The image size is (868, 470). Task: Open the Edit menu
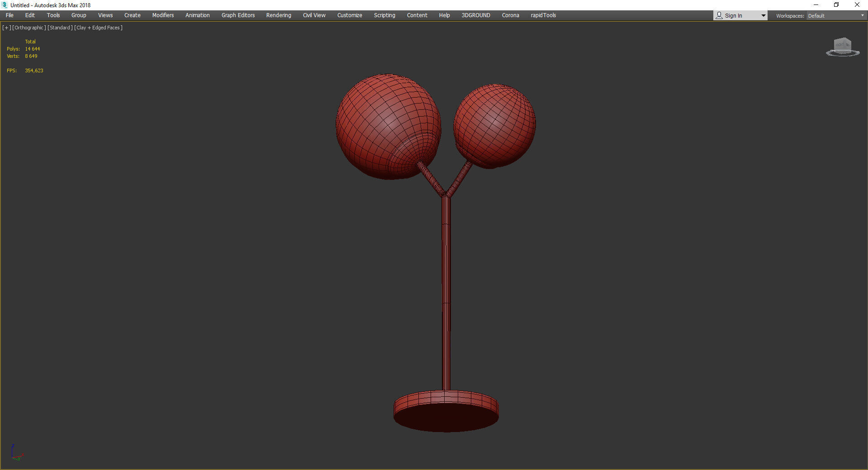(x=30, y=15)
